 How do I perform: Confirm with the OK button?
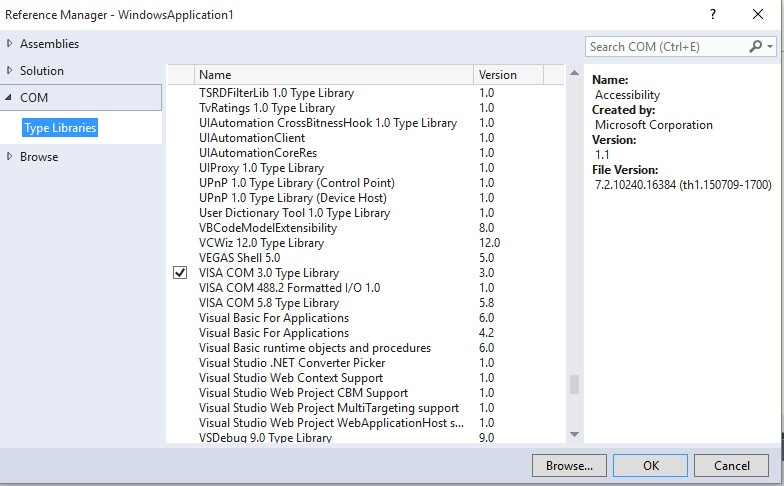pos(650,465)
